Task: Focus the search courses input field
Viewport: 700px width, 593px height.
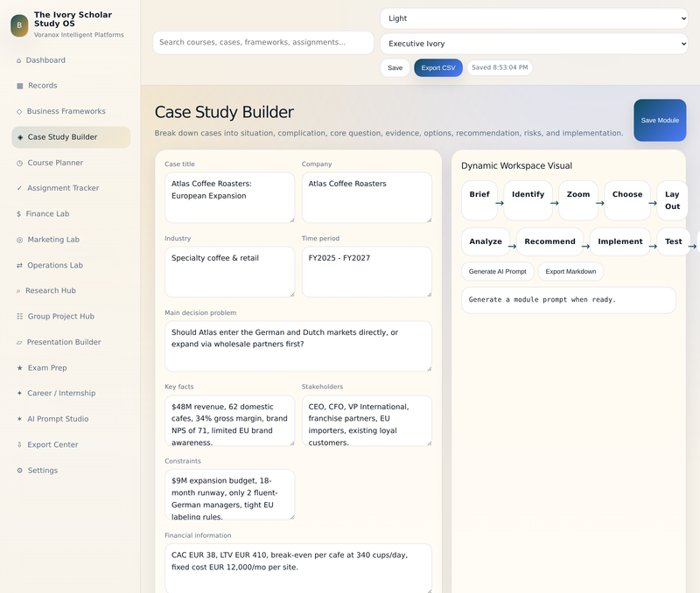Action: 263,42
